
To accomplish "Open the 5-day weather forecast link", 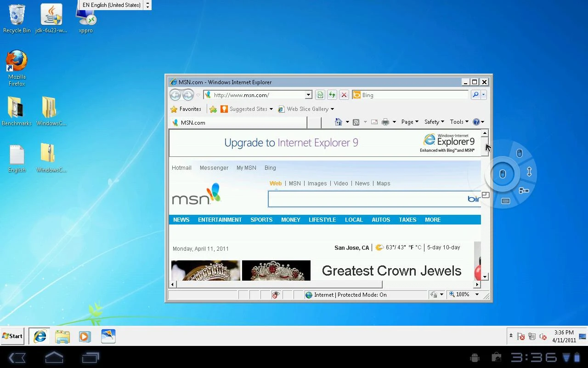I will [x=435, y=247].
